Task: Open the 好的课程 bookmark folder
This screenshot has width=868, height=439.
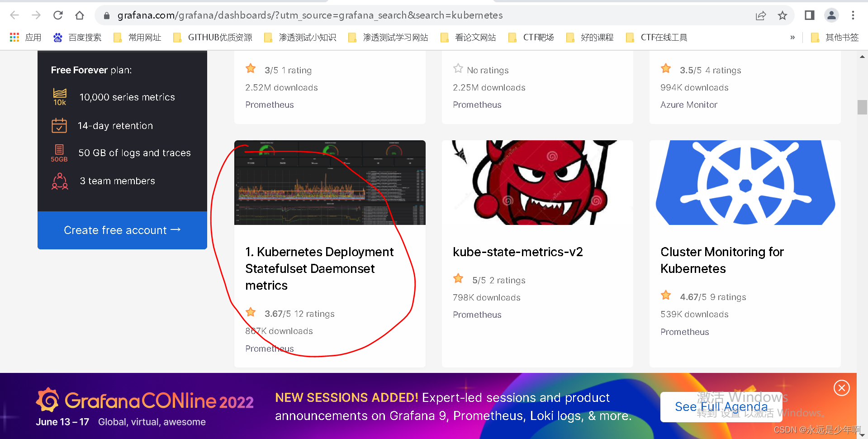Action: [x=590, y=38]
